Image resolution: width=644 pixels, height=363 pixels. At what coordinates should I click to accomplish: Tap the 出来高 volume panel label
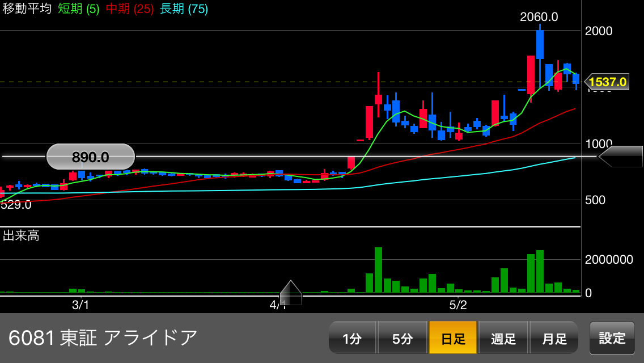[21, 236]
